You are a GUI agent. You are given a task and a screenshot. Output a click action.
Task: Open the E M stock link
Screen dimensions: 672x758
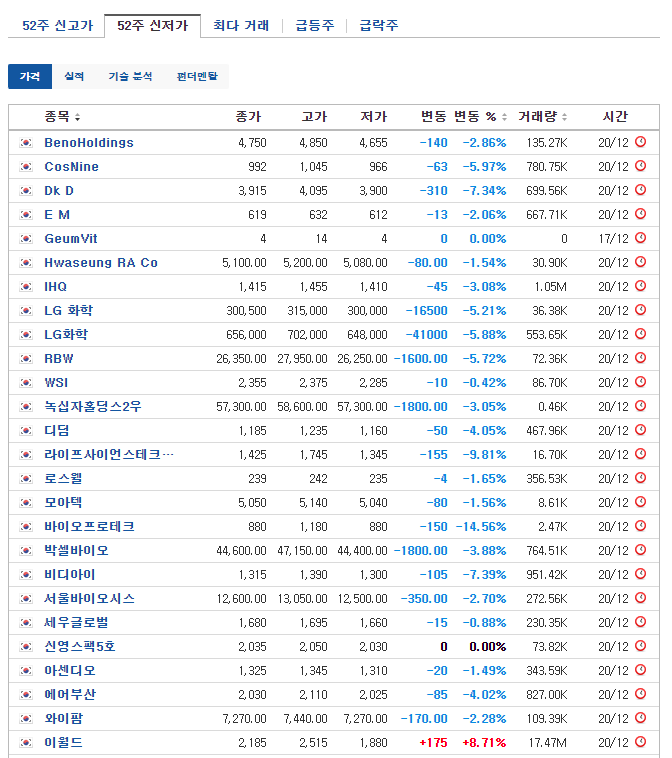click(x=57, y=215)
